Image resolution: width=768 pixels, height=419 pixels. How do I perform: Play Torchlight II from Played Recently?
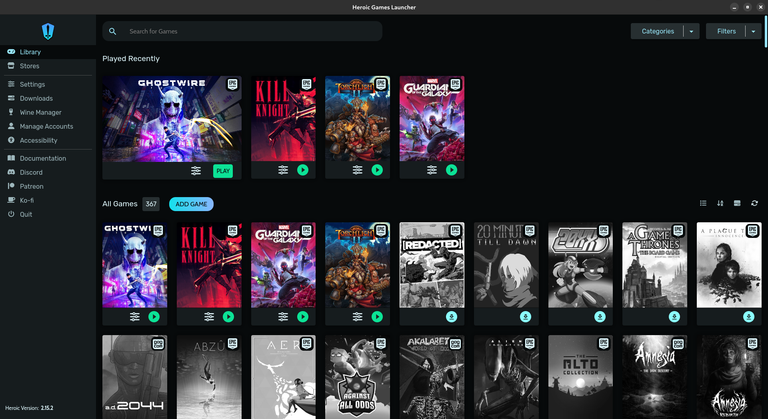[377, 170]
